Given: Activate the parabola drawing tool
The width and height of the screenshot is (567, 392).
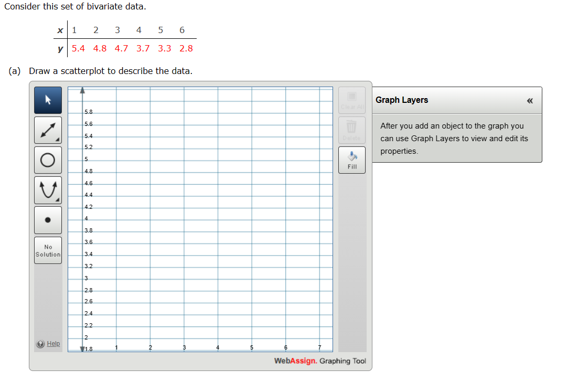Looking at the screenshot, I should [x=48, y=189].
